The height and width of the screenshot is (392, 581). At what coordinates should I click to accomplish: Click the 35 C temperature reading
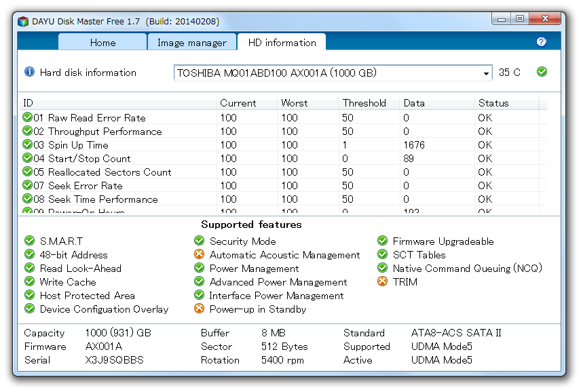tap(509, 72)
